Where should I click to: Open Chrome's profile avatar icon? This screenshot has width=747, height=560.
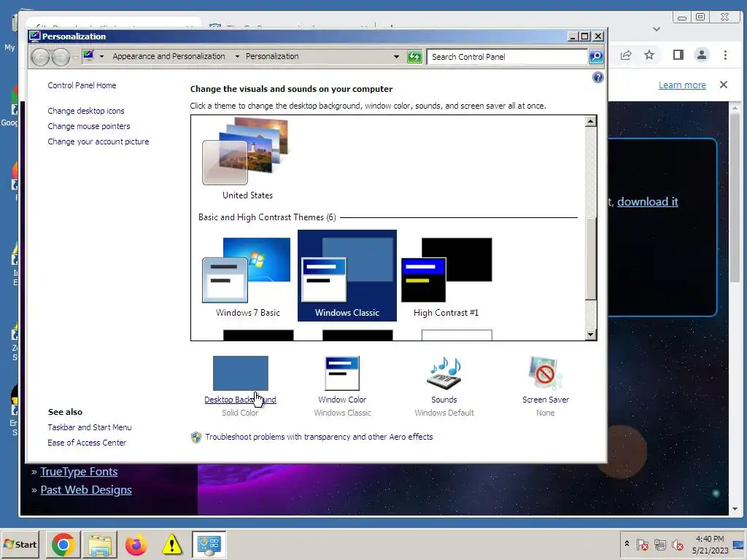point(702,55)
